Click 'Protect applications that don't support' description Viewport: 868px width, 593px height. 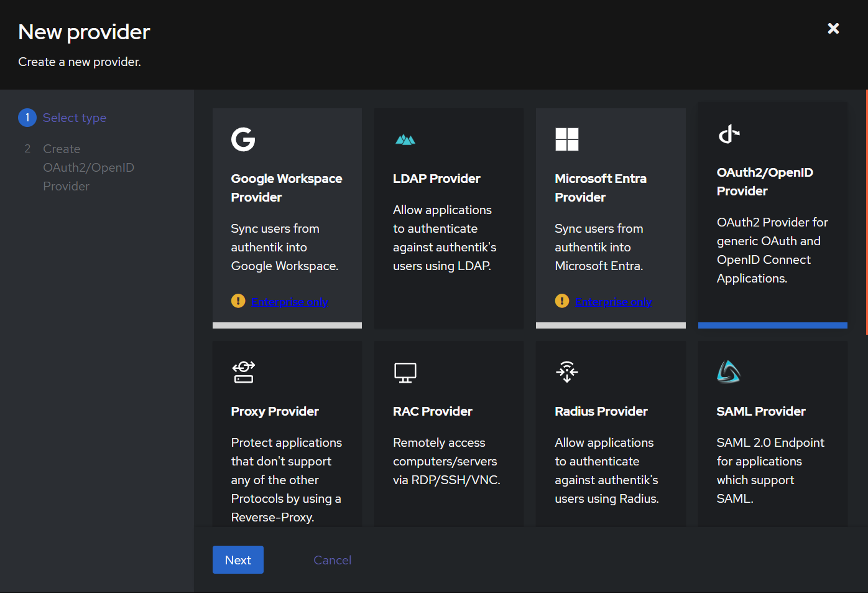(x=287, y=480)
